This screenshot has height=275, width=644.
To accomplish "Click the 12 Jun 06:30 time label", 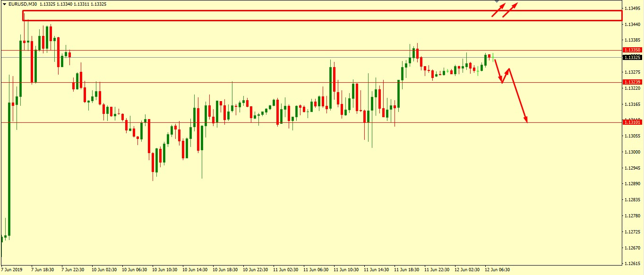I will 497,270.
